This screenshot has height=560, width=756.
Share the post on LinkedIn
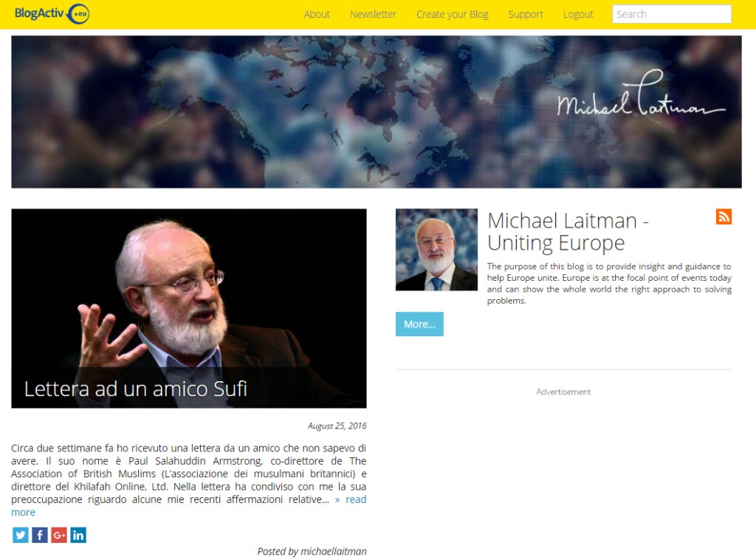click(78, 535)
